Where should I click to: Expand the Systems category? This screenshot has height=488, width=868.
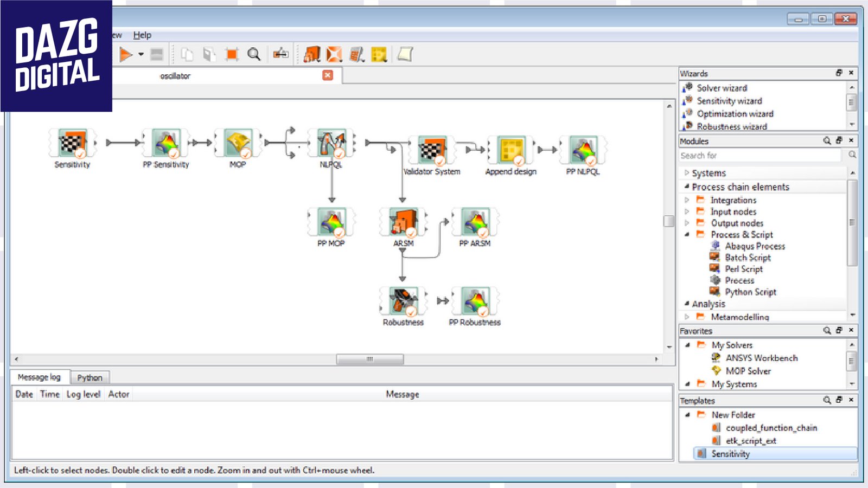click(687, 173)
